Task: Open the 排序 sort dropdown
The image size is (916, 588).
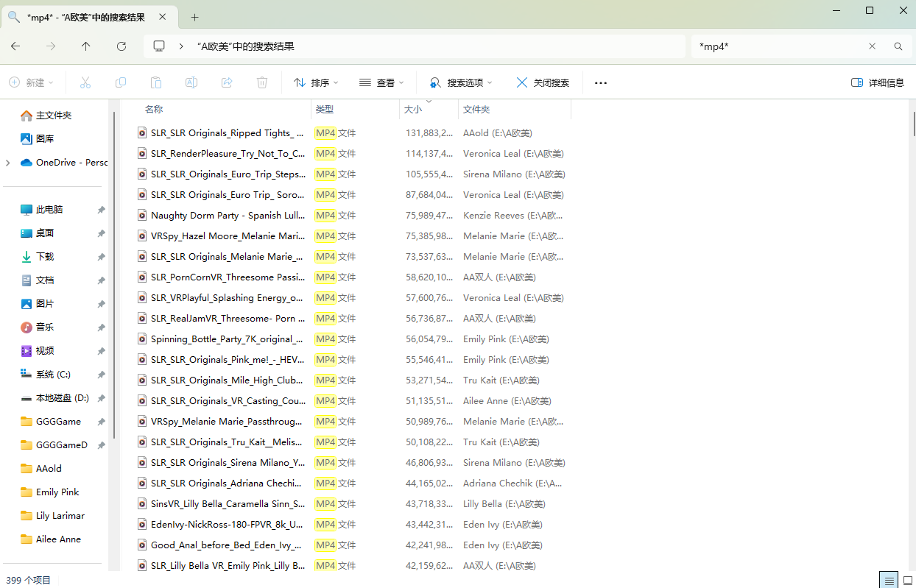Action: [317, 82]
